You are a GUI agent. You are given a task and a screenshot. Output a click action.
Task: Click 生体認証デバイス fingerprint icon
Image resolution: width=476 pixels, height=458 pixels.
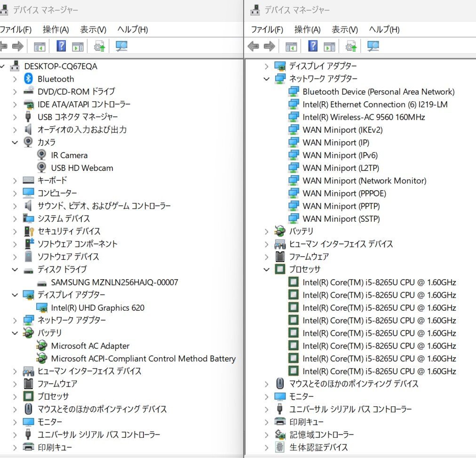click(x=280, y=447)
